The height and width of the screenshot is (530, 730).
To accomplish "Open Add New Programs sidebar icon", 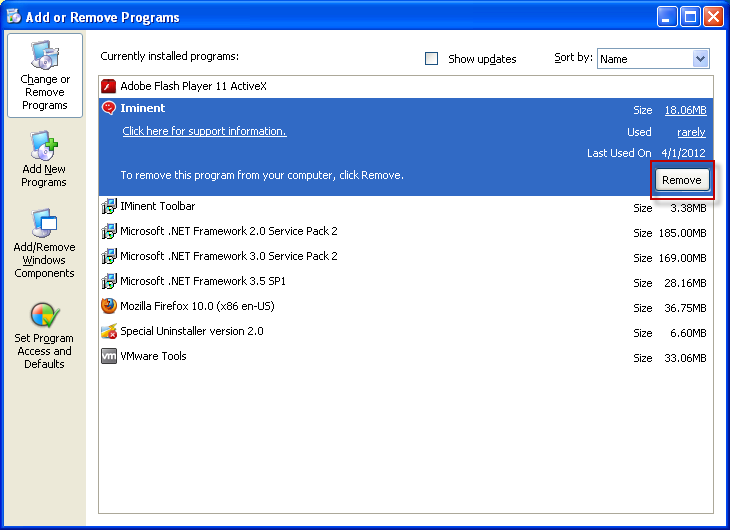I will pos(44,145).
